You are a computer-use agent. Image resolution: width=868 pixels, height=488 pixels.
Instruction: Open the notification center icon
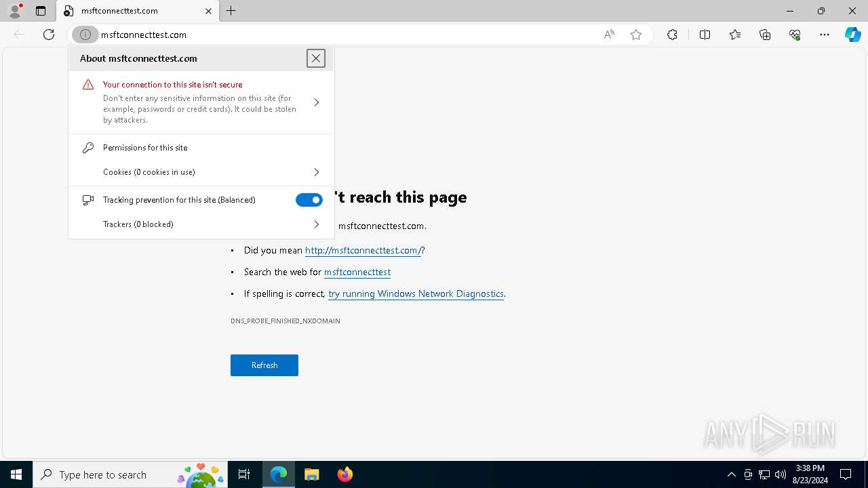846,474
